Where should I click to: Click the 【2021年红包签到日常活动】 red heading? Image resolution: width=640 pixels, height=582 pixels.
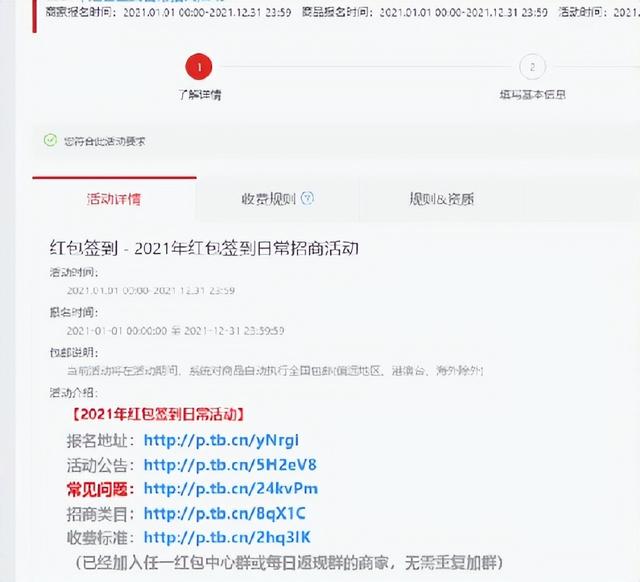[x=157, y=415]
